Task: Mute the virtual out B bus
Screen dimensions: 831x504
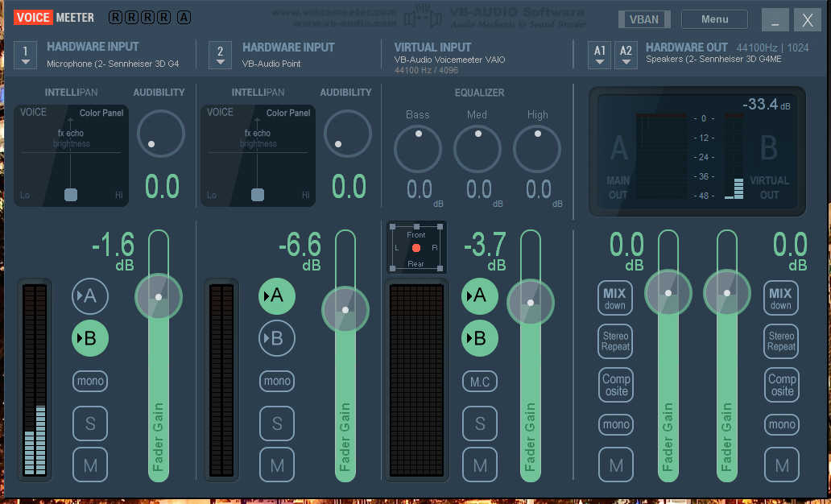Action: click(x=781, y=465)
